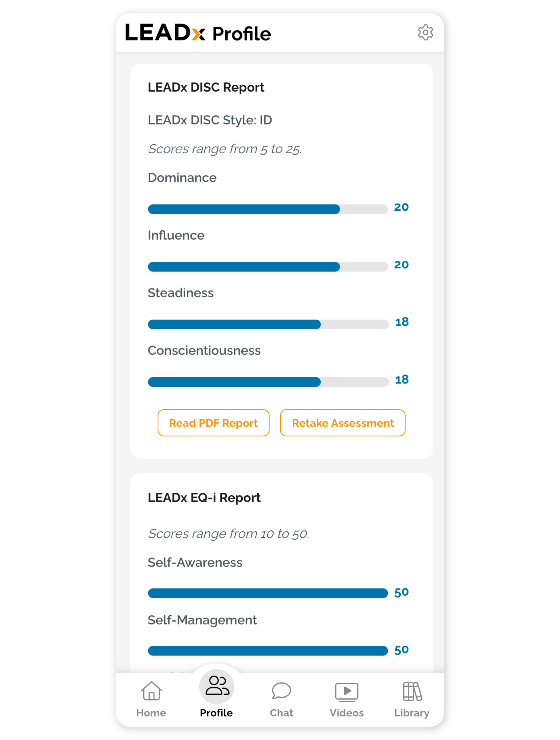Image resolution: width=560 pixels, height=740 pixels.
Task: Tap the Home house icon
Action: pos(152,691)
